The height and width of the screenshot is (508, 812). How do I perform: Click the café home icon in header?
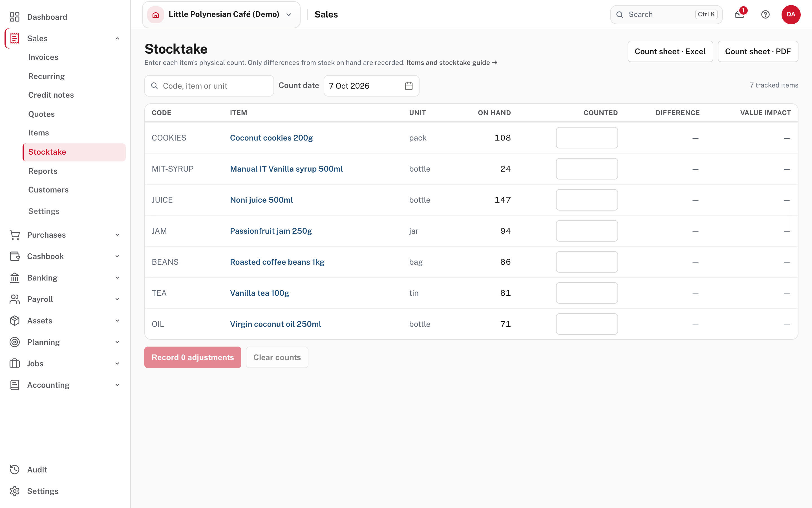click(155, 14)
